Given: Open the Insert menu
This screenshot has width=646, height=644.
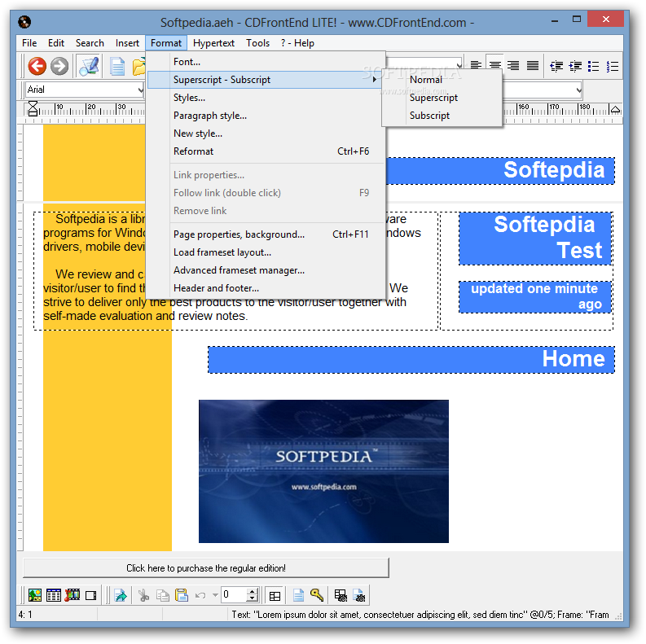Looking at the screenshot, I should pos(127,43).
